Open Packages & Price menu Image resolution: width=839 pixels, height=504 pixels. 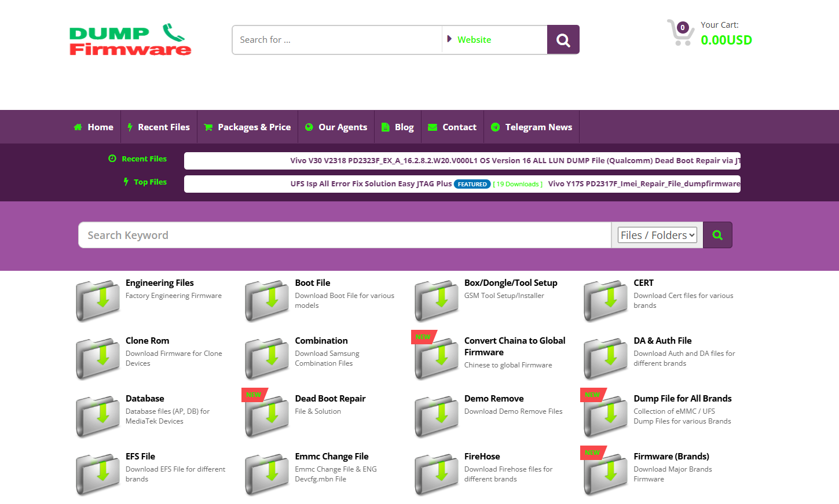point(247,127)
